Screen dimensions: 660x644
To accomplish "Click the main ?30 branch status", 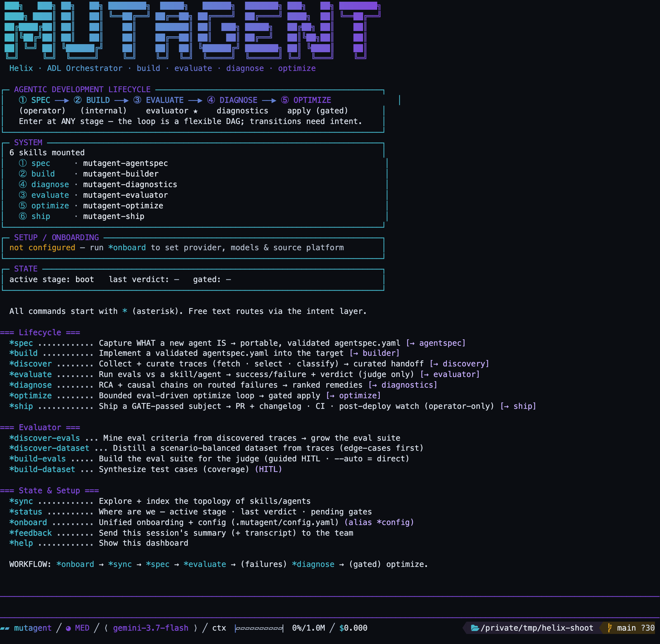I will pos(636,628).
